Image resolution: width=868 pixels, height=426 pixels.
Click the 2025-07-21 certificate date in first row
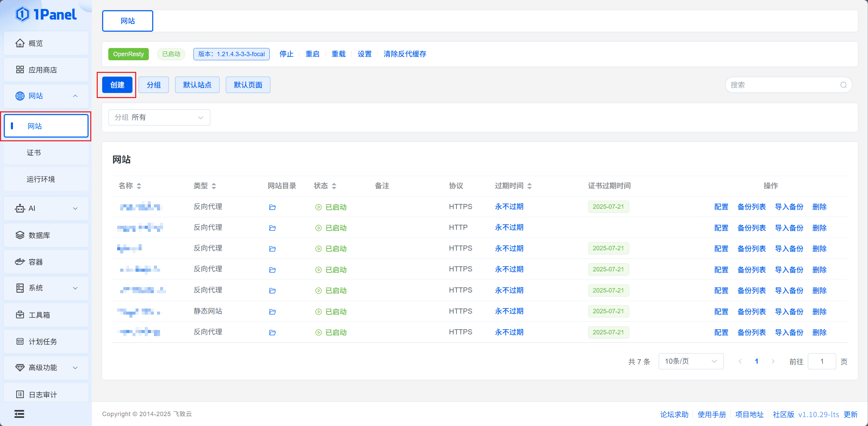[x=608, y=207]
